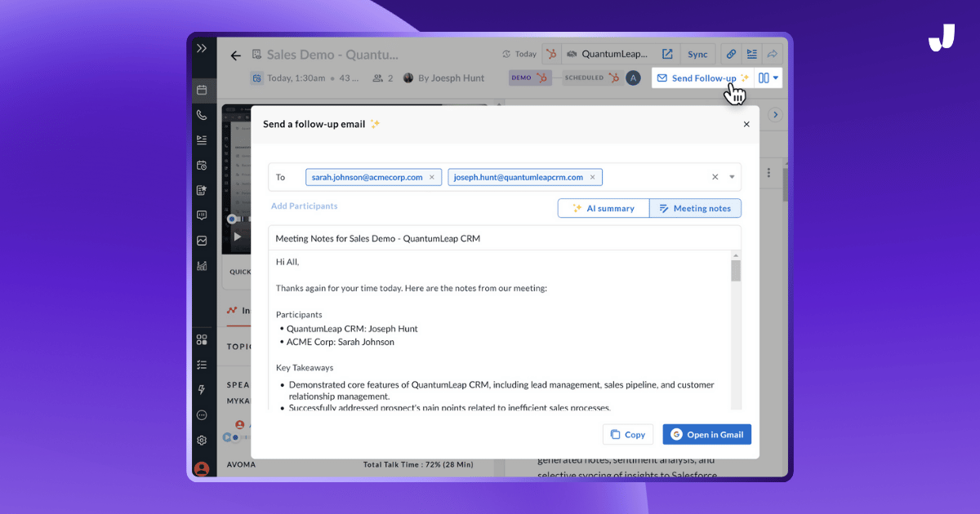
Task: Open the user profile avatar in the sidebar
Action: click(x=202, y=468)
